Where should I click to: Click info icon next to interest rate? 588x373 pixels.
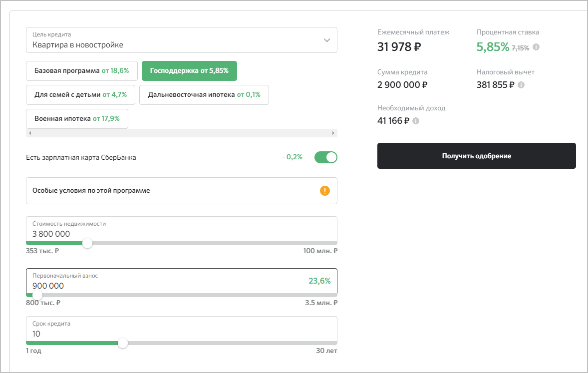coord(536,47)
